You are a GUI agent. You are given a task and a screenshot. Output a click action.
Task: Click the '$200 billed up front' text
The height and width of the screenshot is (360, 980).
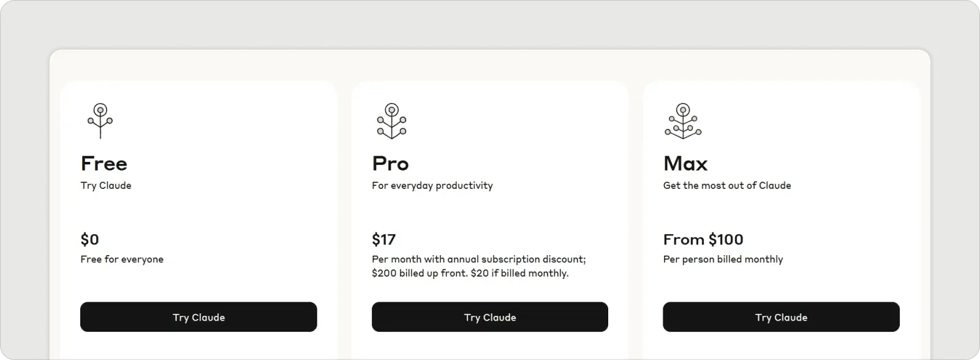click(420, 274)
